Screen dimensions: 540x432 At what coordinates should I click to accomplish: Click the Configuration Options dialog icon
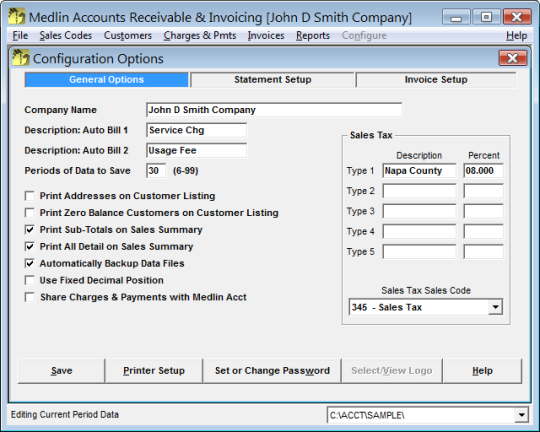pos(21,58)
